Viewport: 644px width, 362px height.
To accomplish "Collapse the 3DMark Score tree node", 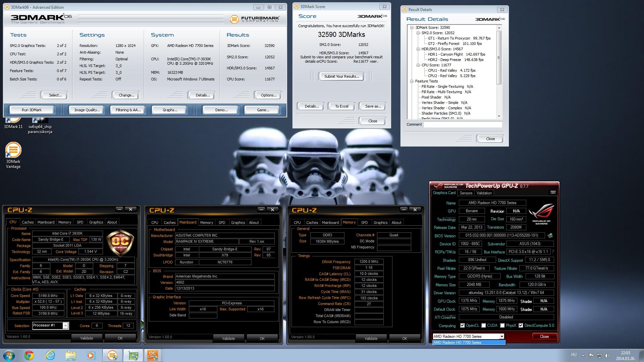I will tap(412, 27).
